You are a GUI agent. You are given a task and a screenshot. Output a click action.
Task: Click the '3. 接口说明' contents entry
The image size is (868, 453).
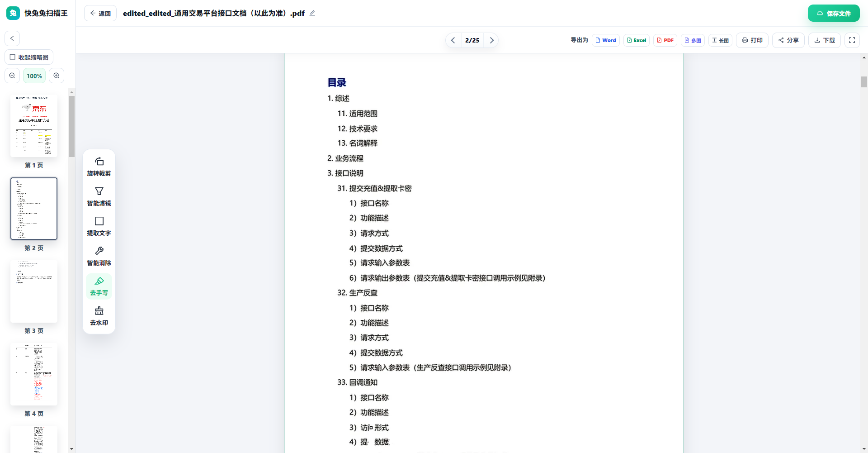(x=345, y=173)
